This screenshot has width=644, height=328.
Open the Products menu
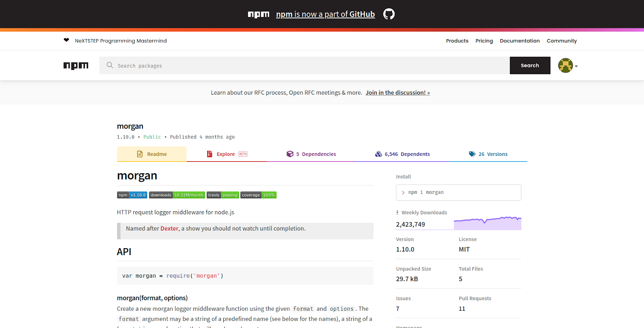457,41
